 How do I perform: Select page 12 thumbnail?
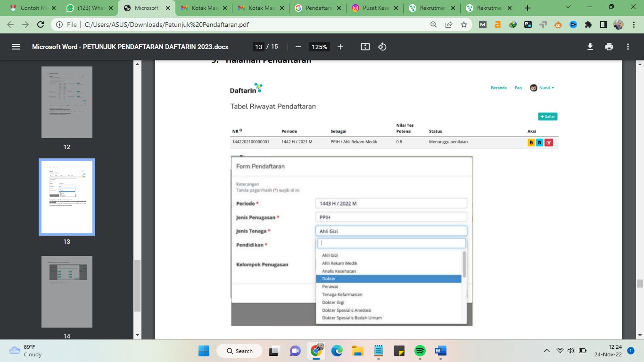(x=66, y=102)
